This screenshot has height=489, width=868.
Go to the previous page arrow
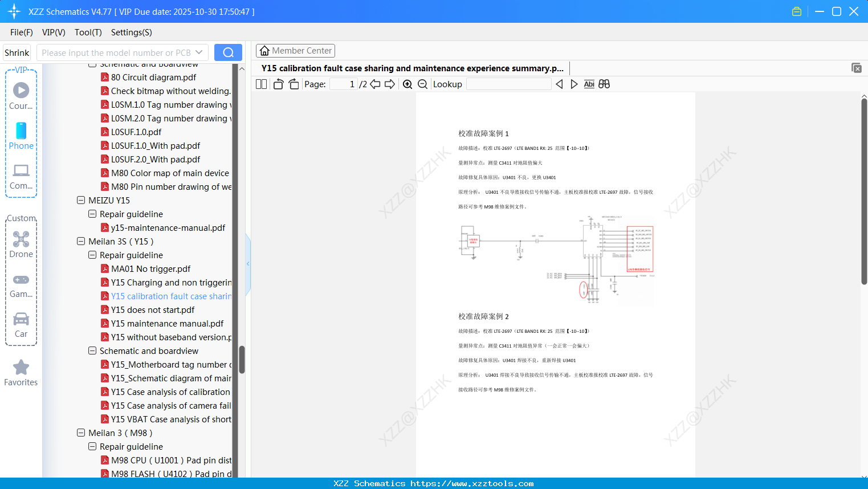click(375, 84)
